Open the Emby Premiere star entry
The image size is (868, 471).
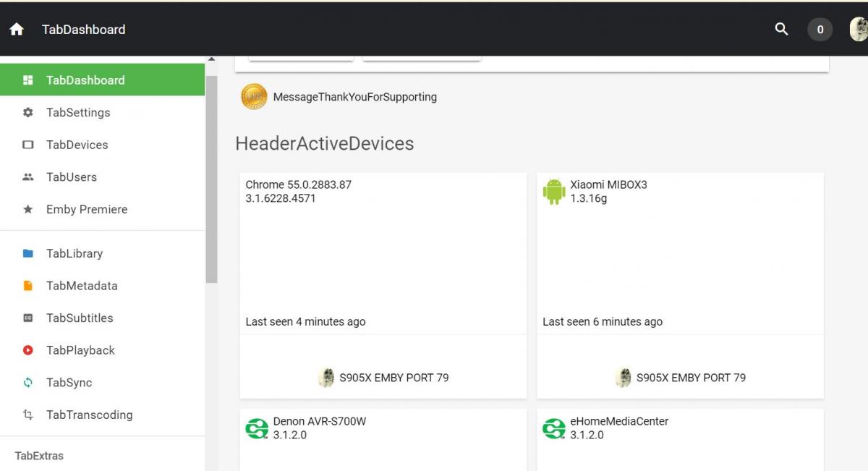(x=86, y=209)
